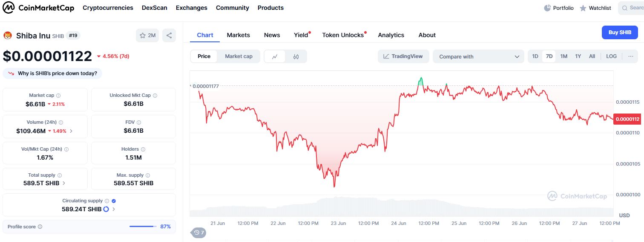
Task: Click the 1.51M holders value
Action: pos(133,157)
